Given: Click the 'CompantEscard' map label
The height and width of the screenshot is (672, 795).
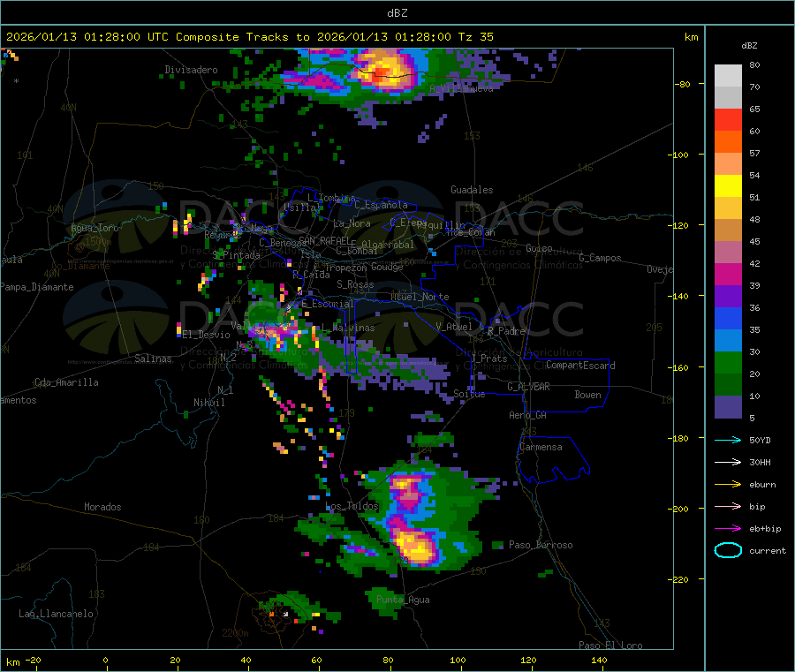Looking at the screenshot, I should [580, 365].
